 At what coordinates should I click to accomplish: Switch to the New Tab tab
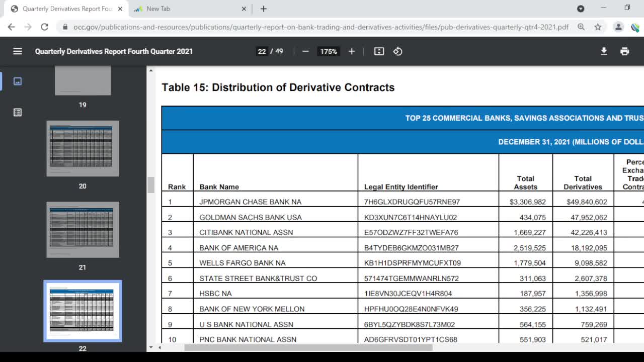190,9
